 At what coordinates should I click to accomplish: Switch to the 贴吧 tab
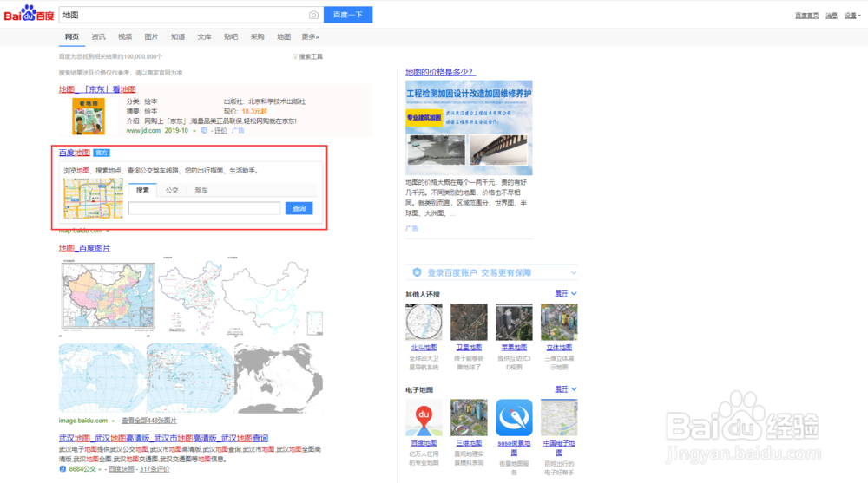click(x=231, y=36)
